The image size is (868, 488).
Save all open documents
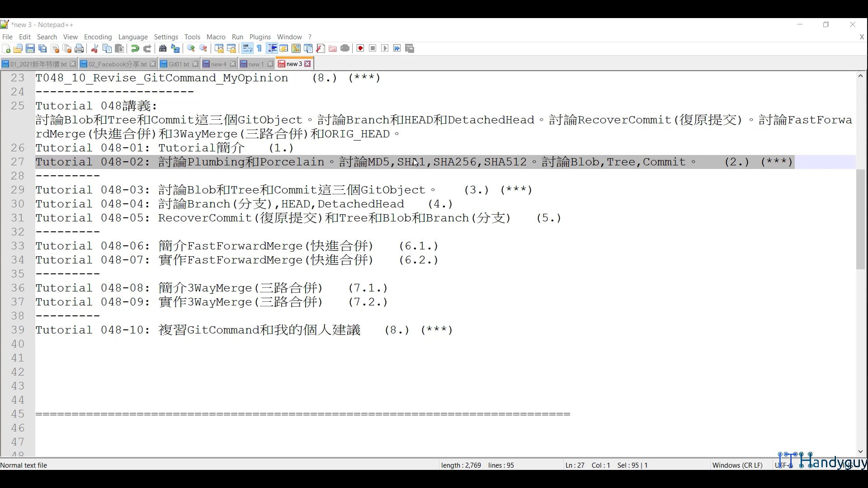tap(42, 48)
